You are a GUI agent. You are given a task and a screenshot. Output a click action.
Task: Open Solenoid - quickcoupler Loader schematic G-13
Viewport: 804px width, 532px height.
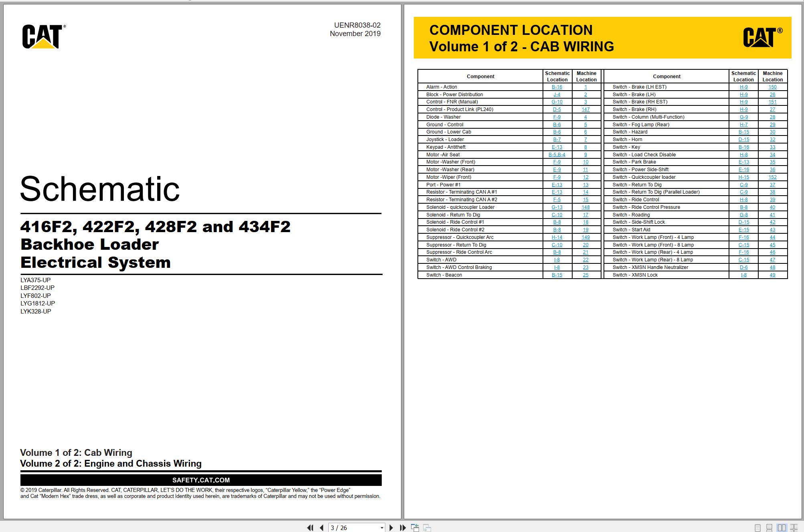click(x=557, y=207)
